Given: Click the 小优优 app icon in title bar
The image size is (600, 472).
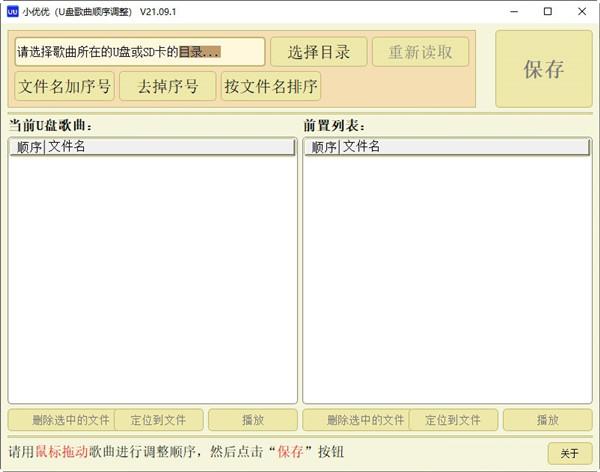Looking at the screenshot, I should coord(13,12).
